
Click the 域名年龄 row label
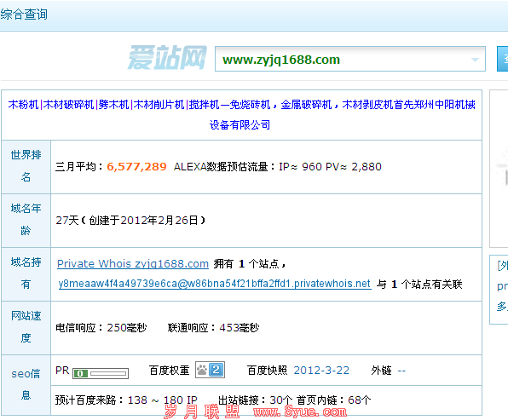(x=26, y=220)
